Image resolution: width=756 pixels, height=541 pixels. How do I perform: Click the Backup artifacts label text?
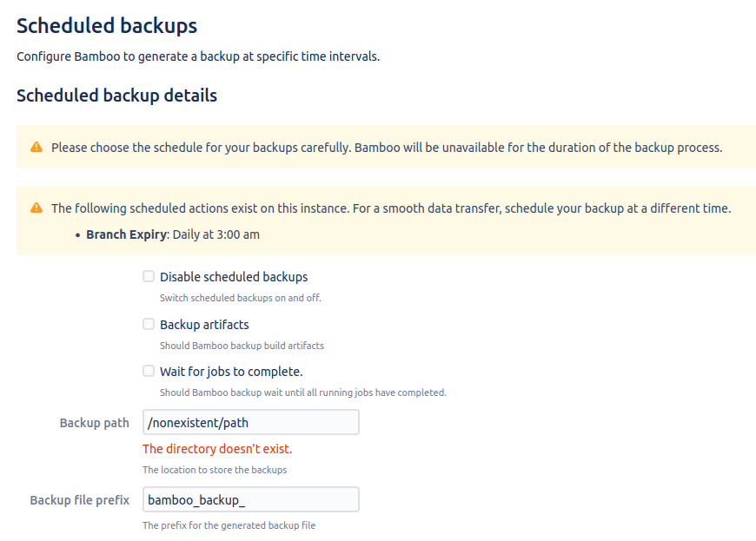pos(204,325)
